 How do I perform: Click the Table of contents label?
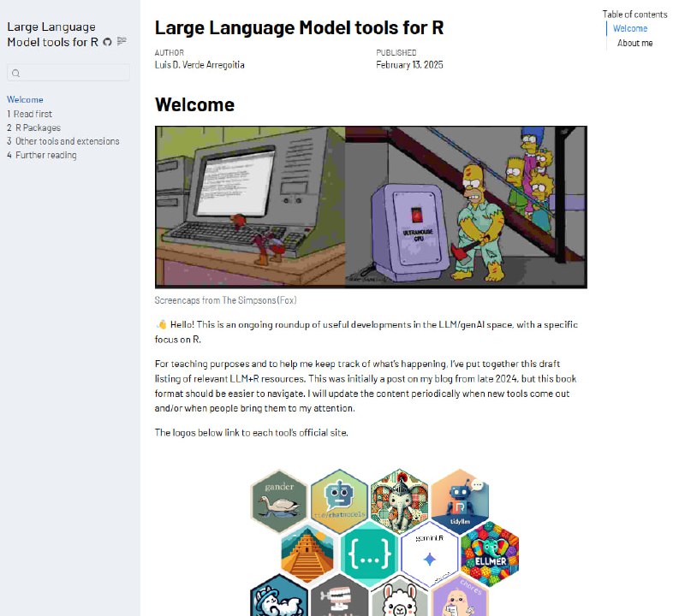(634, 15)
